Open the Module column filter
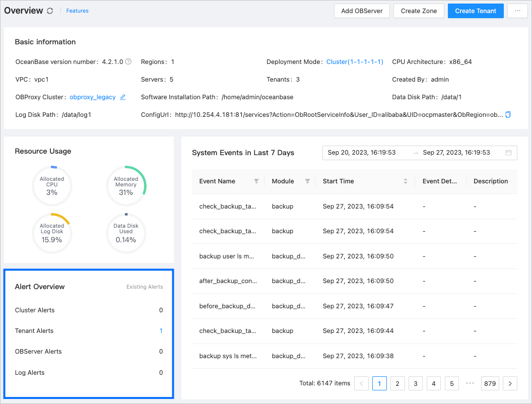532x404 pixels. tap(307, 181)
